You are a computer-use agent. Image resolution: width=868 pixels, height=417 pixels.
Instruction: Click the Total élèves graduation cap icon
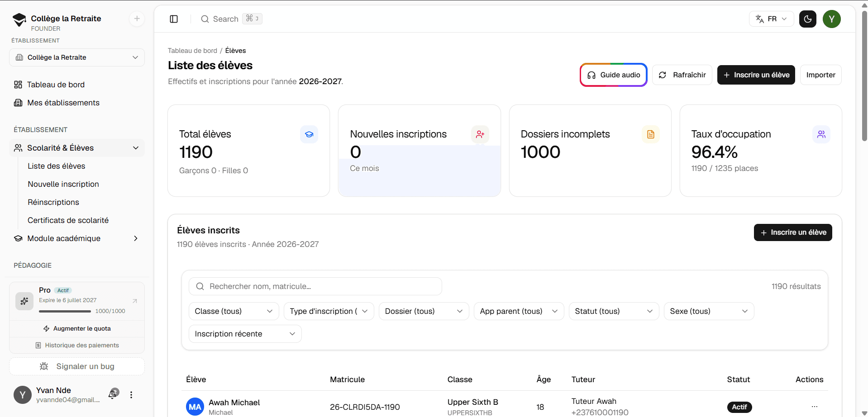[309, 134]
